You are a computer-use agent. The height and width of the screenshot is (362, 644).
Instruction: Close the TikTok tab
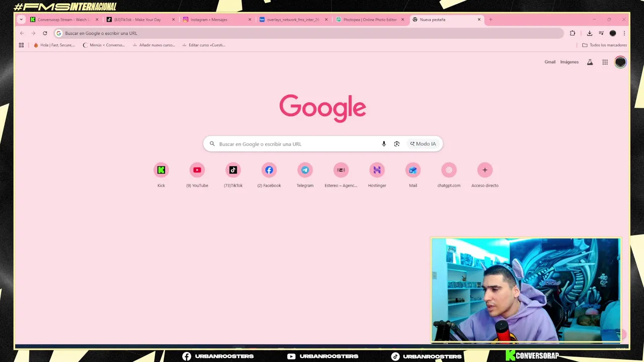[173, 20]
